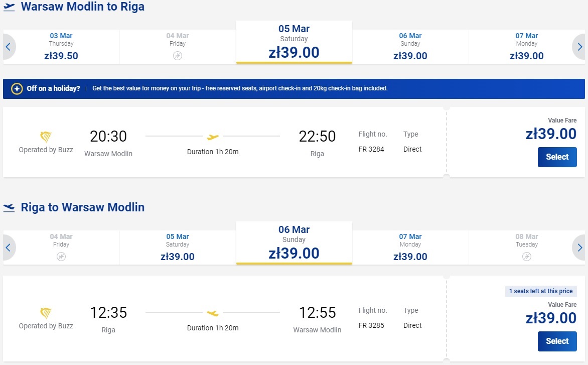The width and height of the screenshot is (588, 365).
Task: Click flight number FR 3285
Action: [371, 326]
